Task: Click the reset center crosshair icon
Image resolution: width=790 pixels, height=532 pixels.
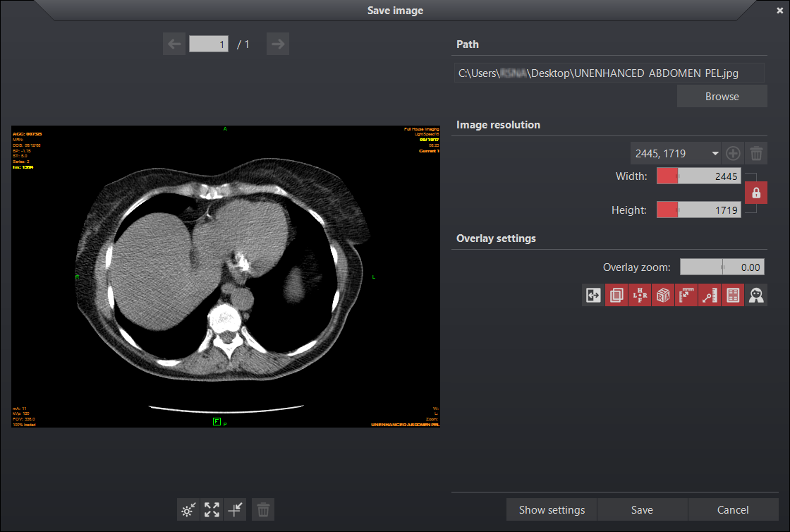Action: (x=235, y=509)
